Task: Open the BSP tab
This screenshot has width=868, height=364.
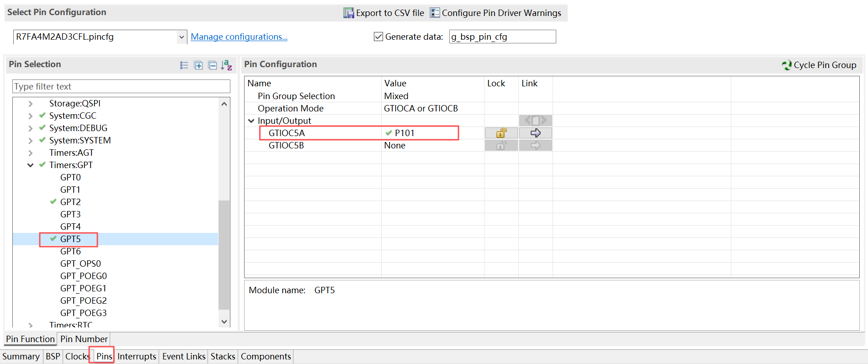Action: tap(53, 356)
